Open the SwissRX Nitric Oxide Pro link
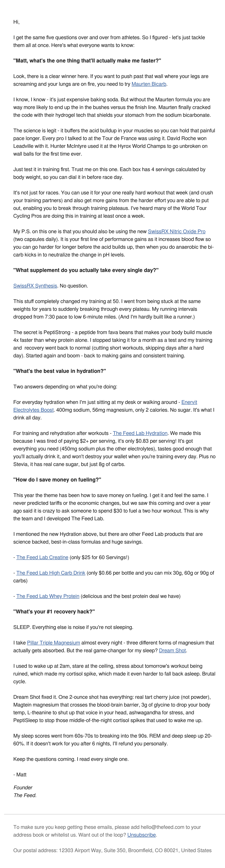Viewport: 225px width, 868px height. tap(176, 232)
